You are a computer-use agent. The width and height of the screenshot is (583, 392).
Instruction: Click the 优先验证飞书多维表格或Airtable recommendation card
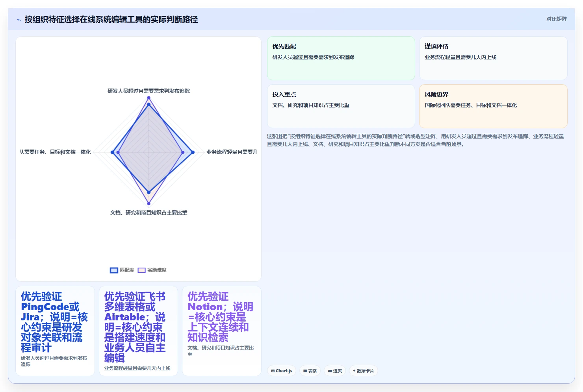(x=138, y=331)
